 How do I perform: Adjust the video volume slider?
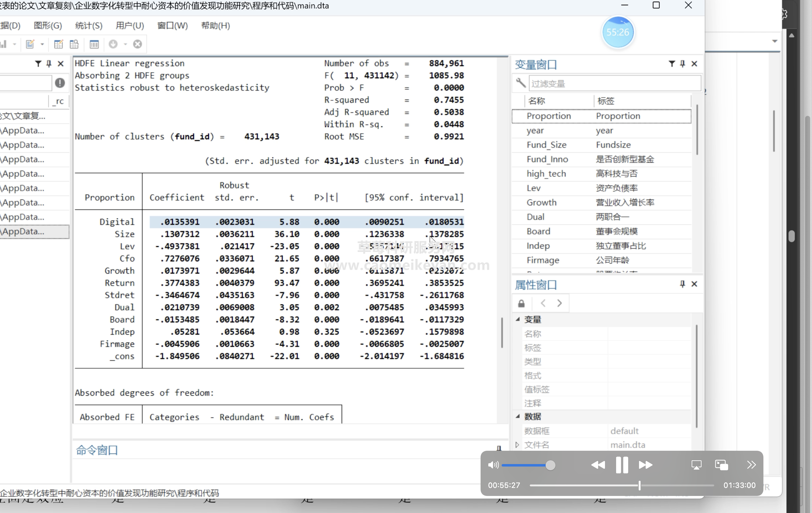point(550,465)
